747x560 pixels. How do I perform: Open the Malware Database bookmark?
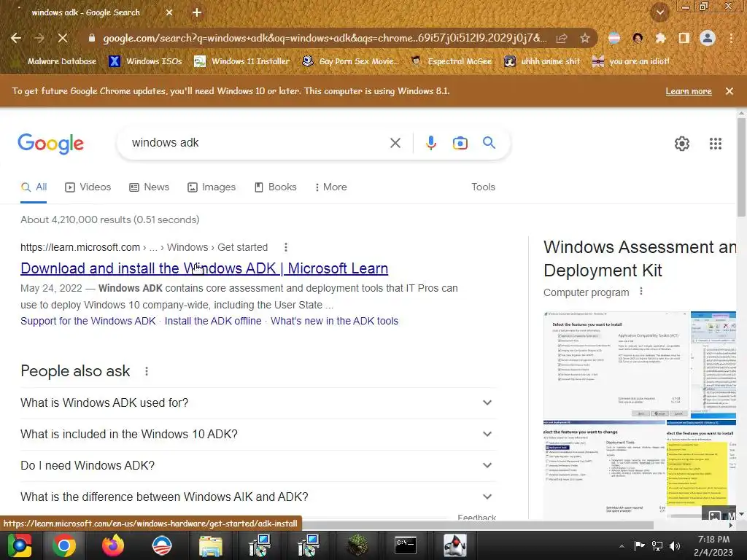56,61
